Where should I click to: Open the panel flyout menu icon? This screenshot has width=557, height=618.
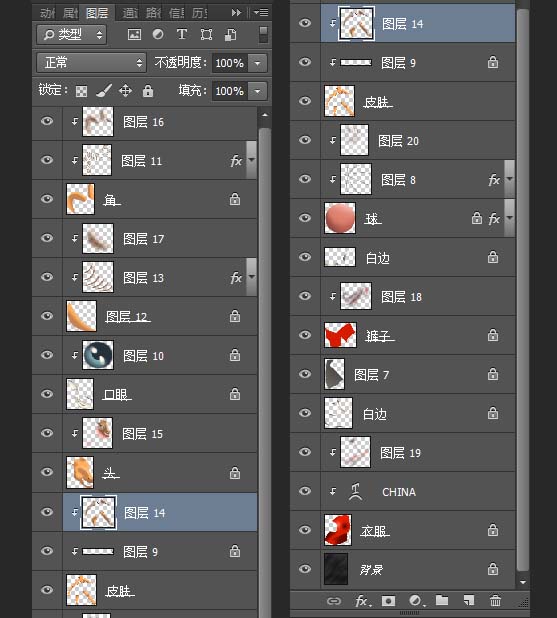click(x=261, y=13)
